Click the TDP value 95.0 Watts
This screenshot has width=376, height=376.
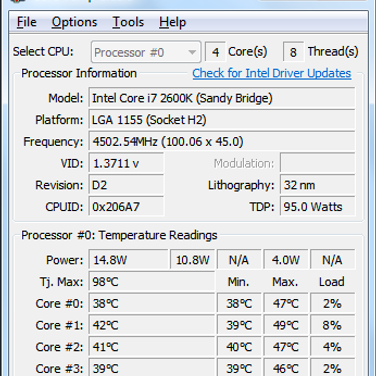coord(318,207)
